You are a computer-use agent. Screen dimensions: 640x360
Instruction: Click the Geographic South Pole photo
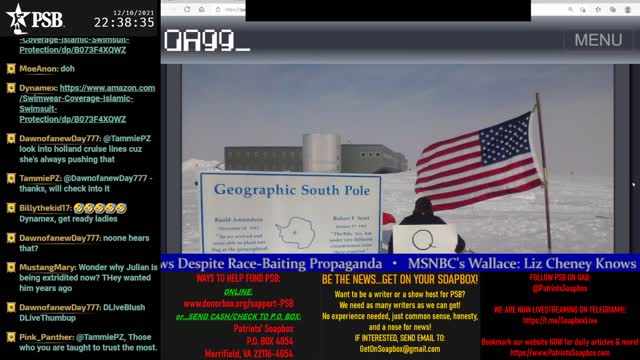pyautogui.click(x=397, y=159)
